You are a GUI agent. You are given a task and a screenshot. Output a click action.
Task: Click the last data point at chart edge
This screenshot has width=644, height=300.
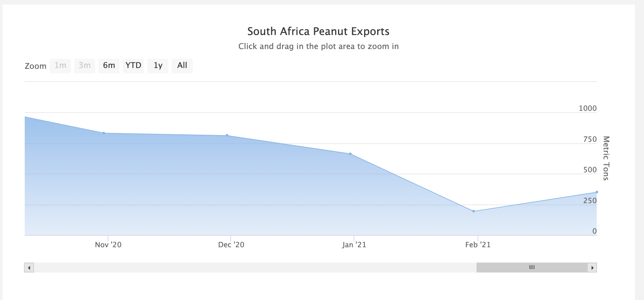596,192
